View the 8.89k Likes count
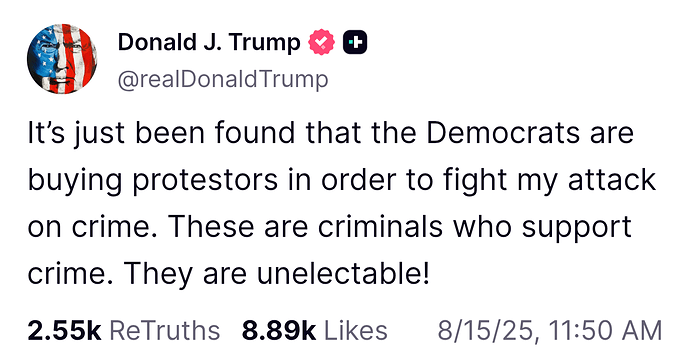The image size is (690, 360). 279,331
